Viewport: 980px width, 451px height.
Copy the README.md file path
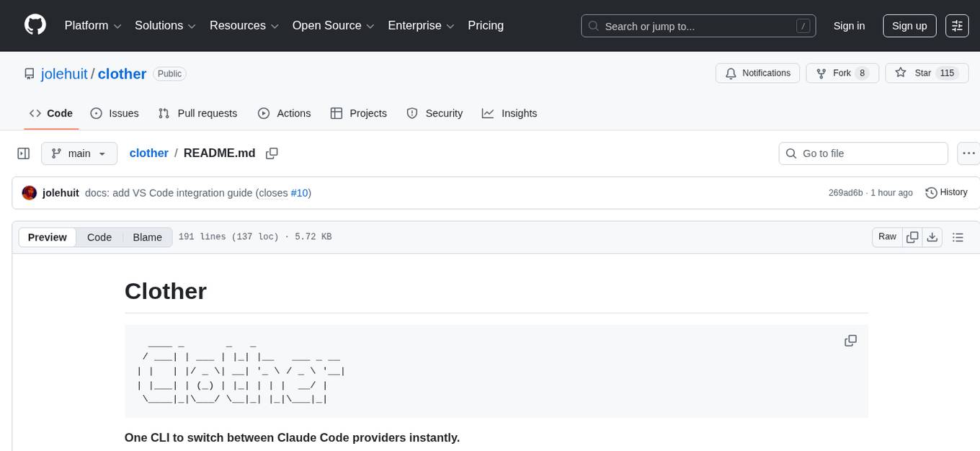click(272, 153)
